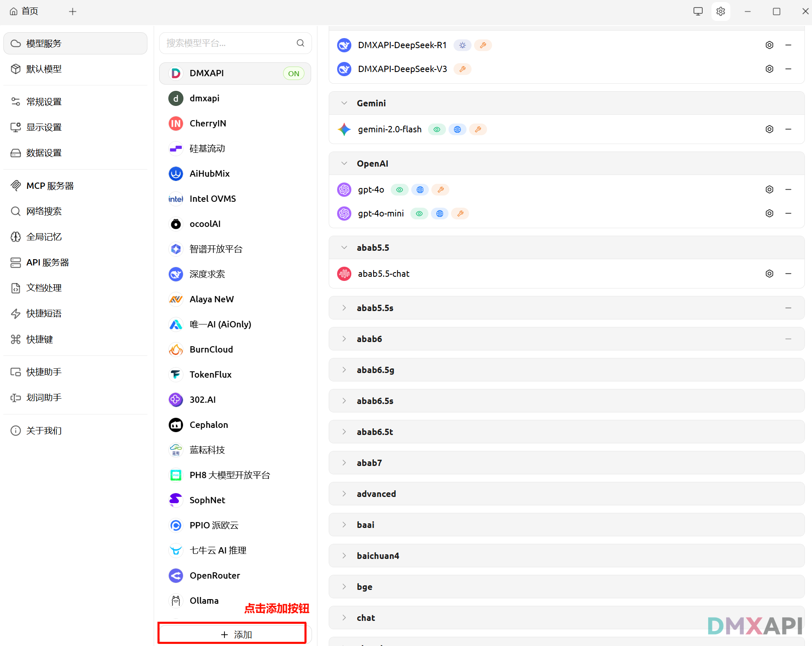This screenshot has height=646, width=812.
Task: Collapse the Gemini model group
Action: coord(344,103)
